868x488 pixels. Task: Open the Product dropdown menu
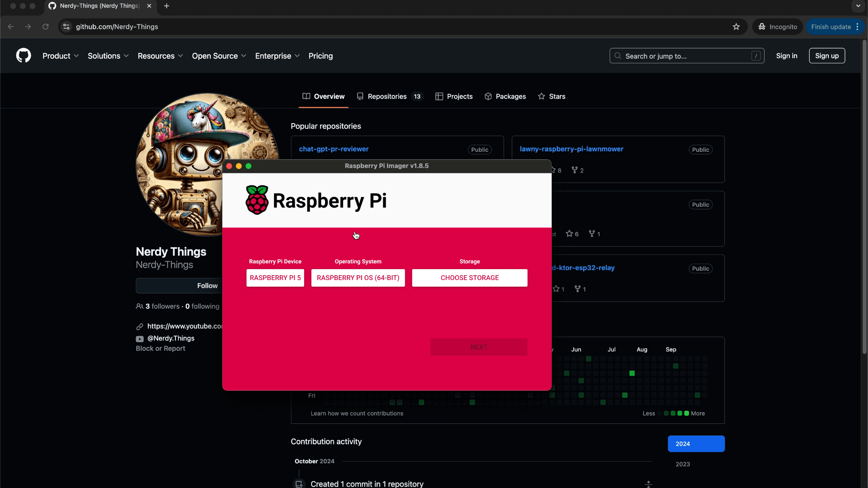pyautogui.click(x=60, y=56)
